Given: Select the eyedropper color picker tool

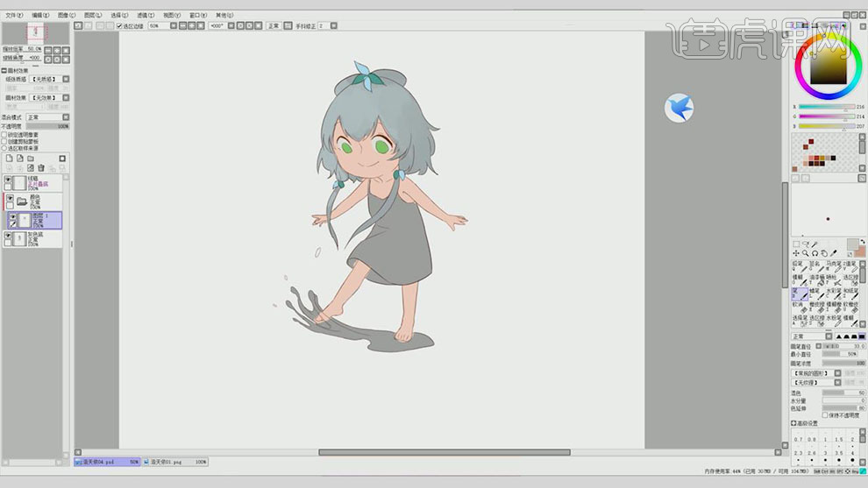Looking at the screenshot, I should (x=834, y=253).
